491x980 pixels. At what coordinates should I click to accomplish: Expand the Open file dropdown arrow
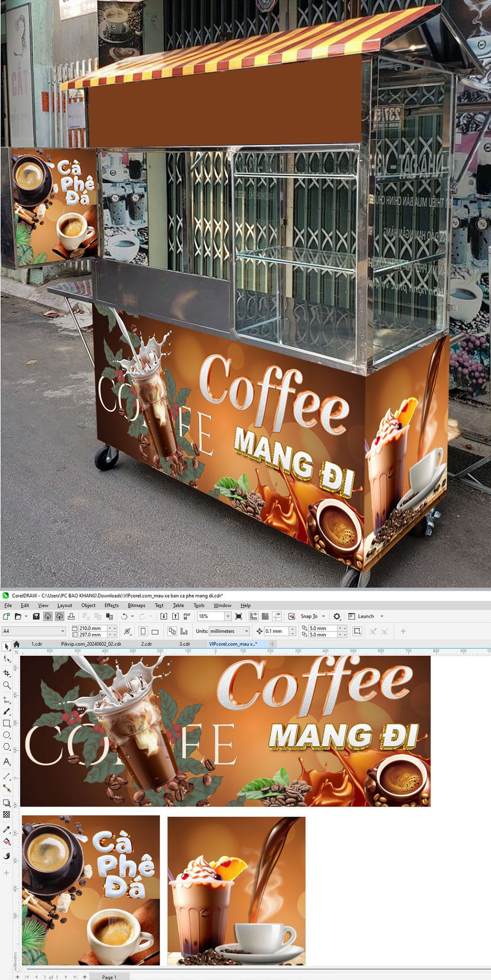coord(26,616)
